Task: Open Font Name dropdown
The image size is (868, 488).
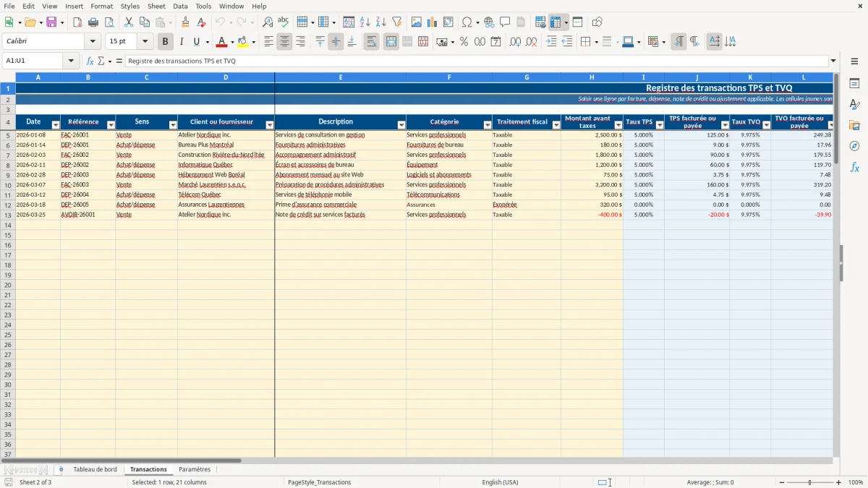Action: (x=93, y=42)
